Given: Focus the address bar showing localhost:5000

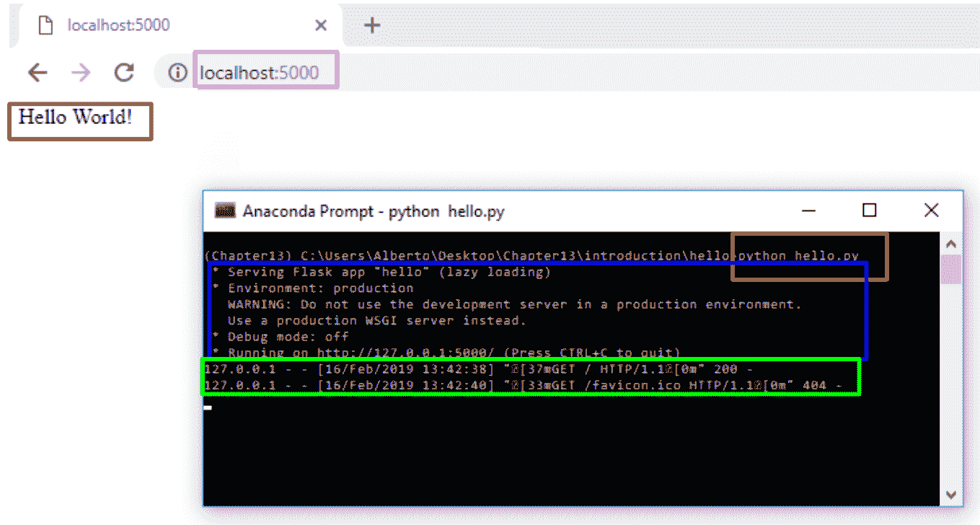Looking at the screenshot, I should 260,72.
